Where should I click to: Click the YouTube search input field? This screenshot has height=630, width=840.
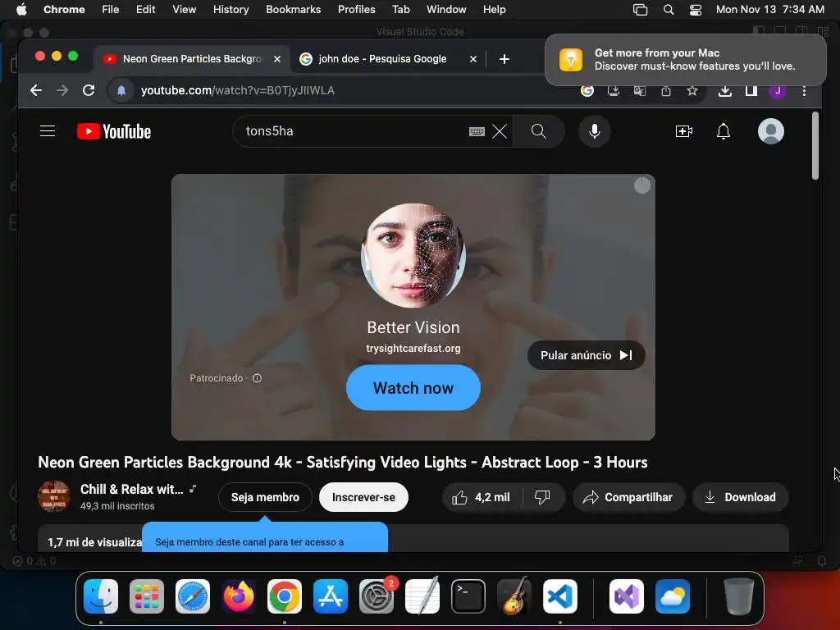(x=354, y=131)
